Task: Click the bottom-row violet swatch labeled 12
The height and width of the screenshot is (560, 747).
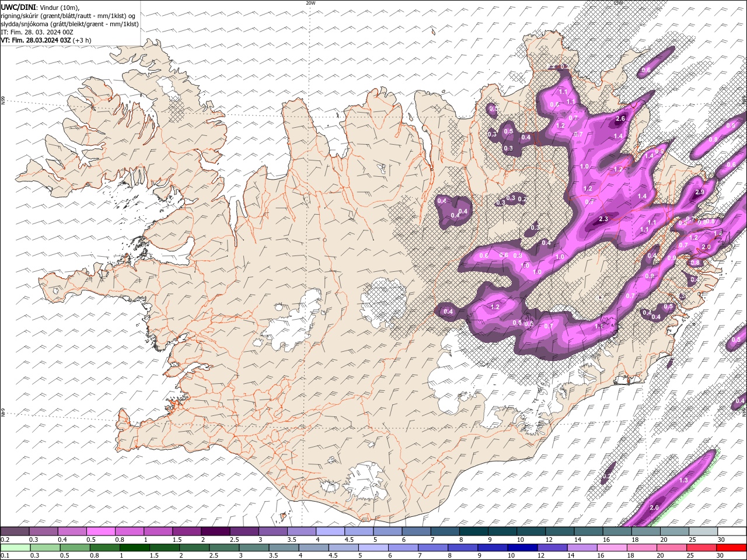Action: 553,548
